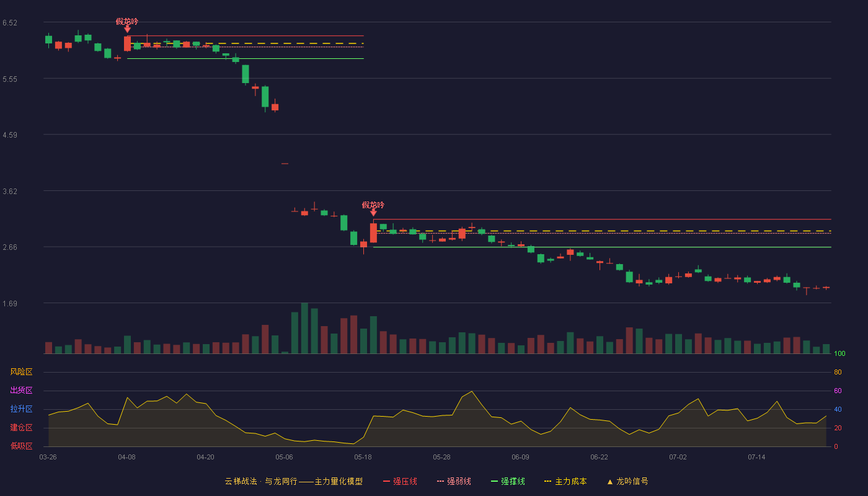This screenshot has width=868, height=496.
Task: Click the tallest green volume bar
Action: (304, 328)
